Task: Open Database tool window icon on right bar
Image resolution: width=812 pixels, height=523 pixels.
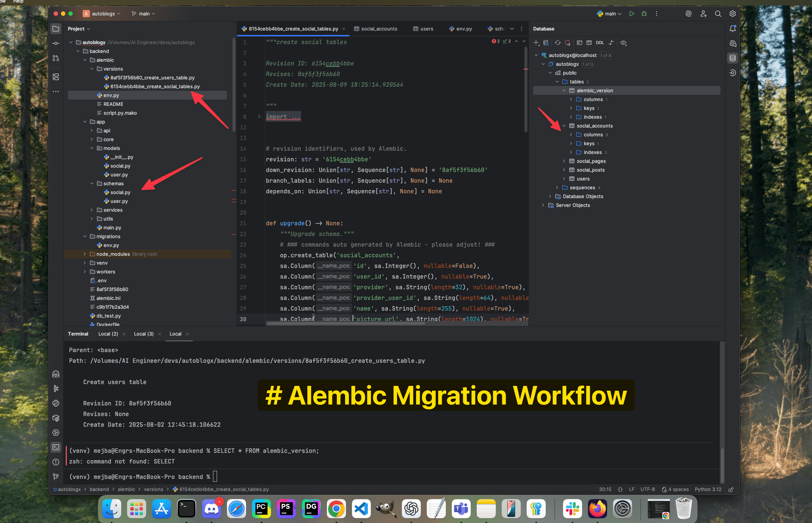Action: [733, 58]
